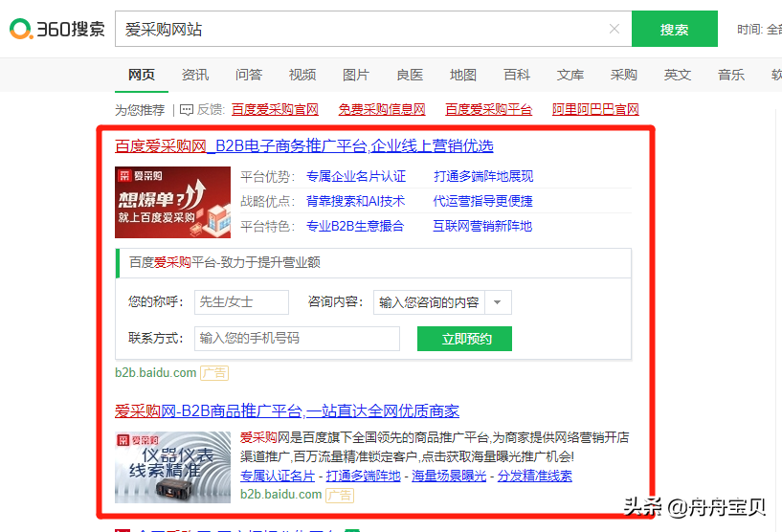Screen dimensions: 782x532
Task: Click the green 搜索 button
Action: tap(674, 29)
